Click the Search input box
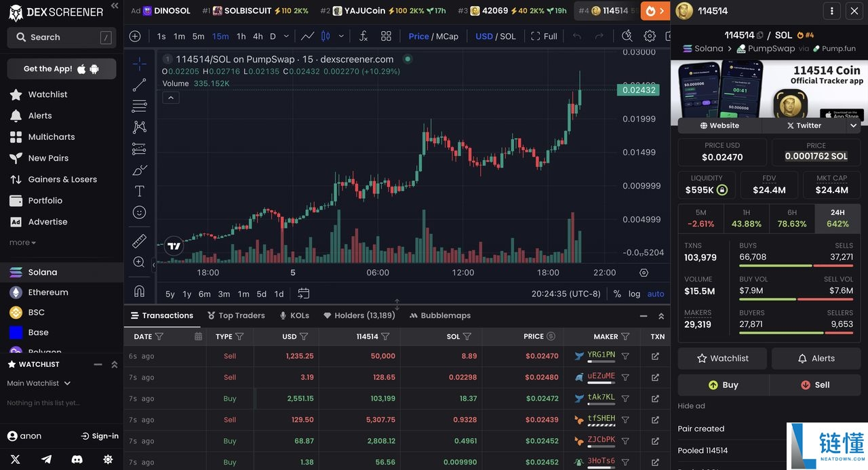 (62, 37)
